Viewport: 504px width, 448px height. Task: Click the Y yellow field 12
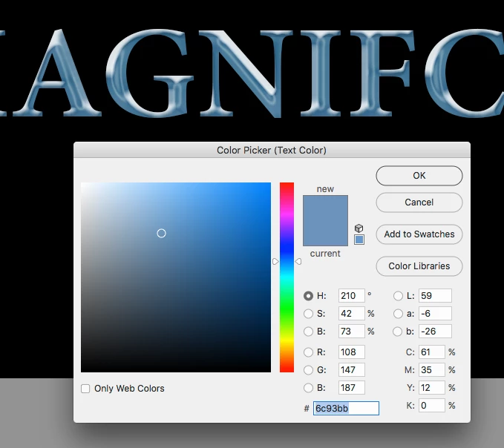tap(432, 388)
